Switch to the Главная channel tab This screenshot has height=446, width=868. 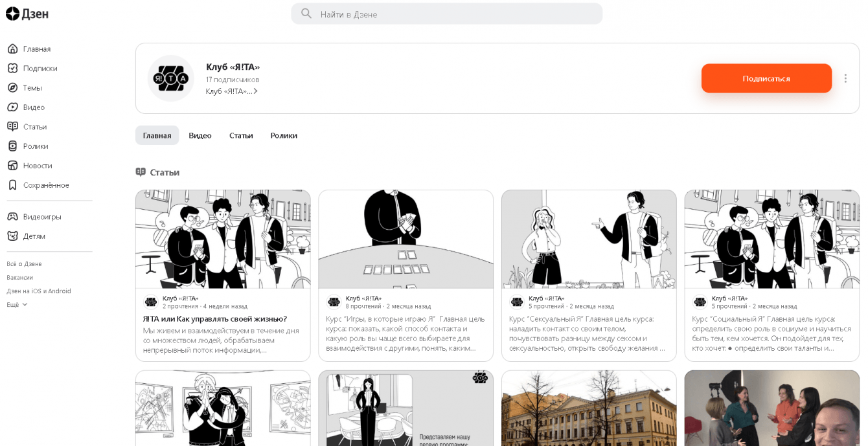point(157,135)
